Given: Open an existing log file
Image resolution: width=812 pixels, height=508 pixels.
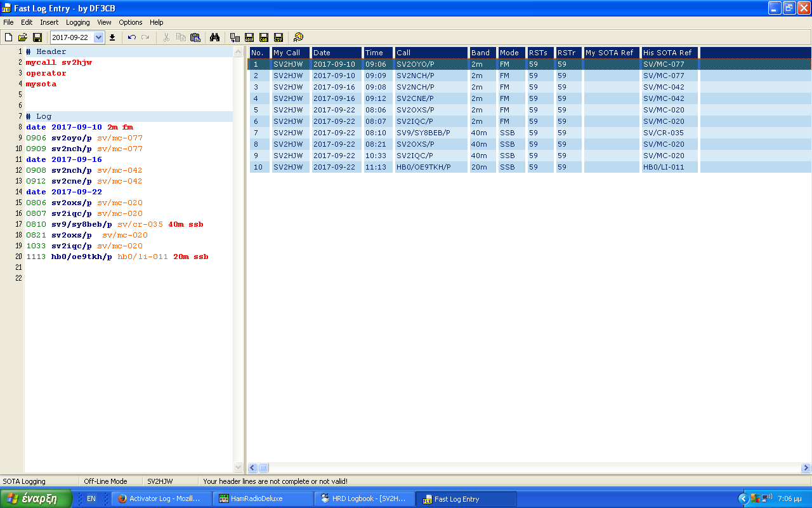Looking at the screenshot, I should 23,37.
